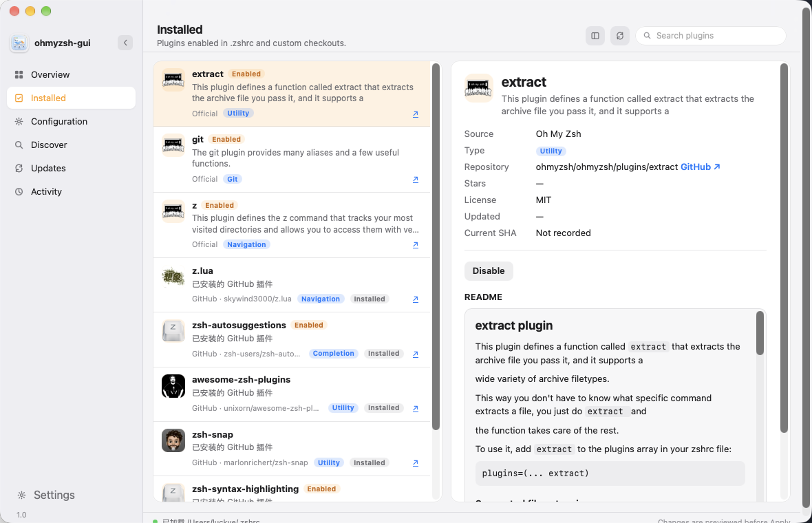The width and height of the screenshot is (812, 523).
Task: Select the Installed sidebar item
Action: [x=71, y=98]
